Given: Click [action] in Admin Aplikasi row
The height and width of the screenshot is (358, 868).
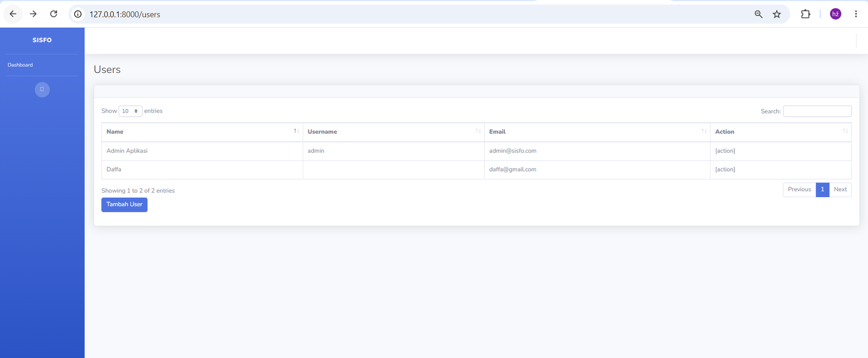Looking at the screenshot, I should click(x=725, y=151).
